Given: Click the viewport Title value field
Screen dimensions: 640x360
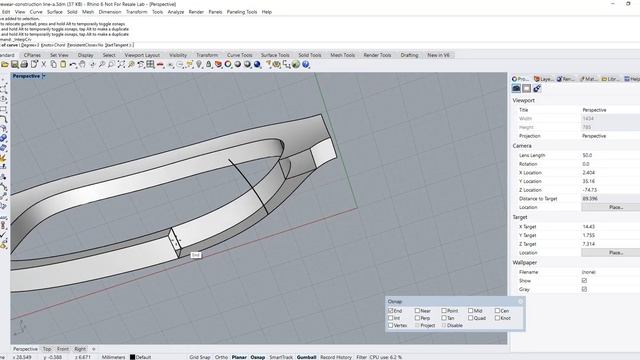Looking at the screenshot, I should click(610, 110).
